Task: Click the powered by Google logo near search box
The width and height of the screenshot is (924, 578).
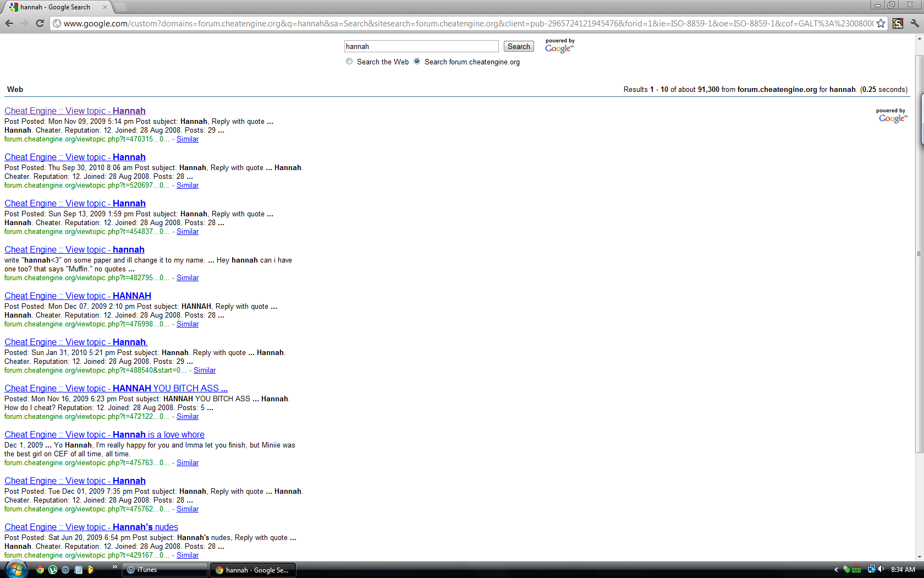Action: click(559, 46)
